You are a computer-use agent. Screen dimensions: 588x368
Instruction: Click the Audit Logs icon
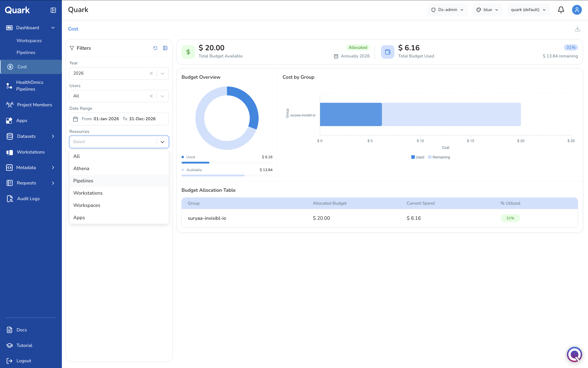coord(10,199)
